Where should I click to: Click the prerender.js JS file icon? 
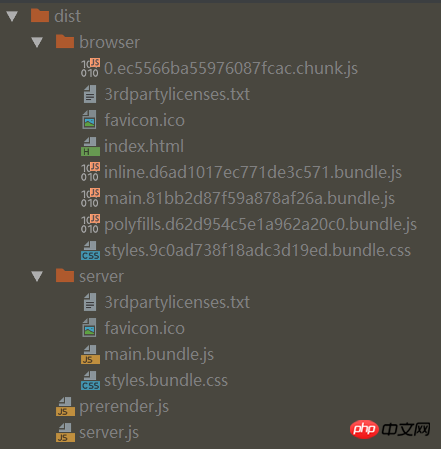[x=65, y=406]
